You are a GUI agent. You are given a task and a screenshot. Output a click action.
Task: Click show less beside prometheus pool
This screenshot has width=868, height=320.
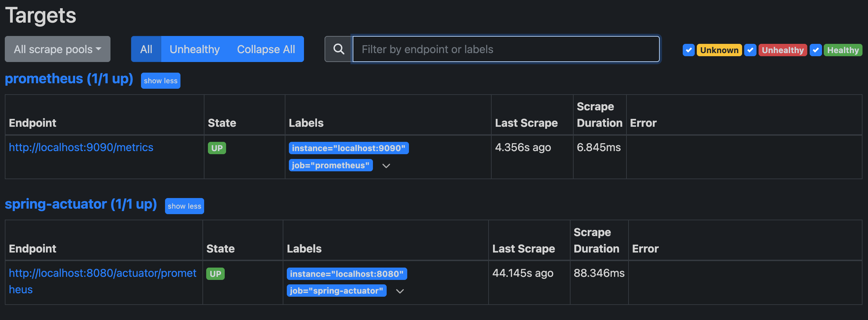[161, 81]
